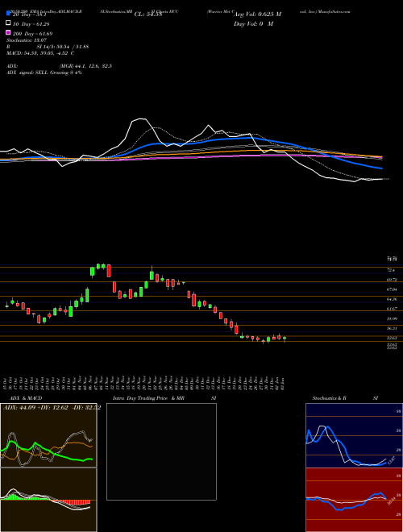Select the '50 Day = 61.28' legend text
Screen dimensions: 403x532
tap(32, 23)
